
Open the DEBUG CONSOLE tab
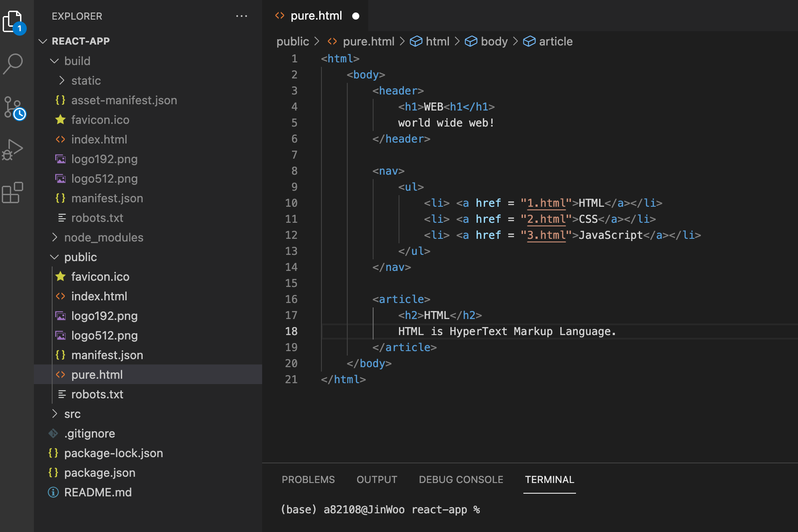coord(461,479)
